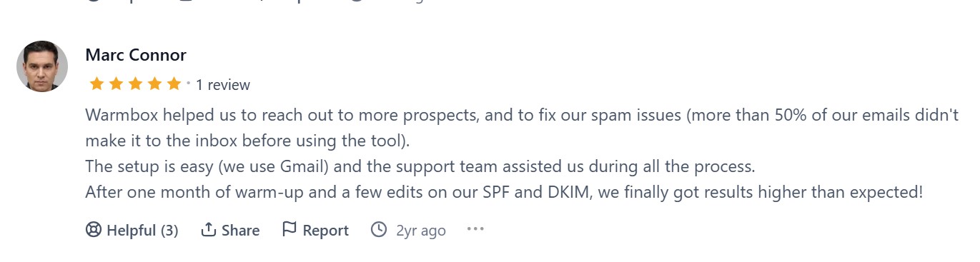Click the Share text label
The image size is (980, 262).
click(241, 230)
